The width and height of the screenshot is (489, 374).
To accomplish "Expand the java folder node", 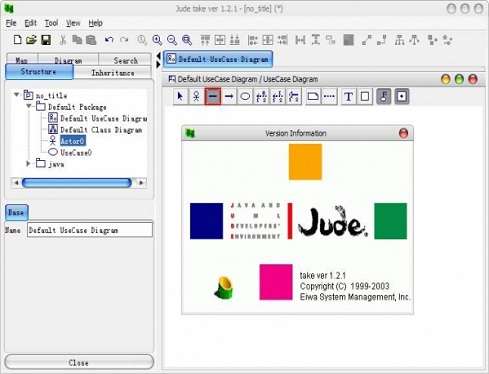I will point(29,163).
